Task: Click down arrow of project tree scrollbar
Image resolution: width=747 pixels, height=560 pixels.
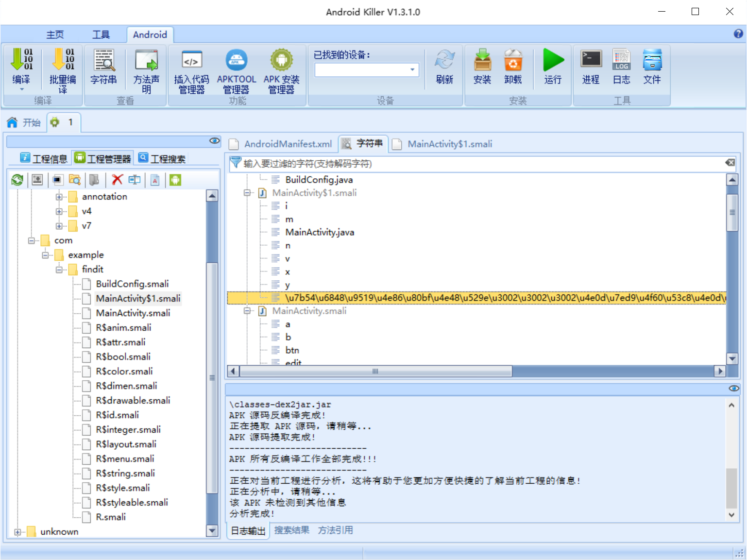Action: coord(212,531)
